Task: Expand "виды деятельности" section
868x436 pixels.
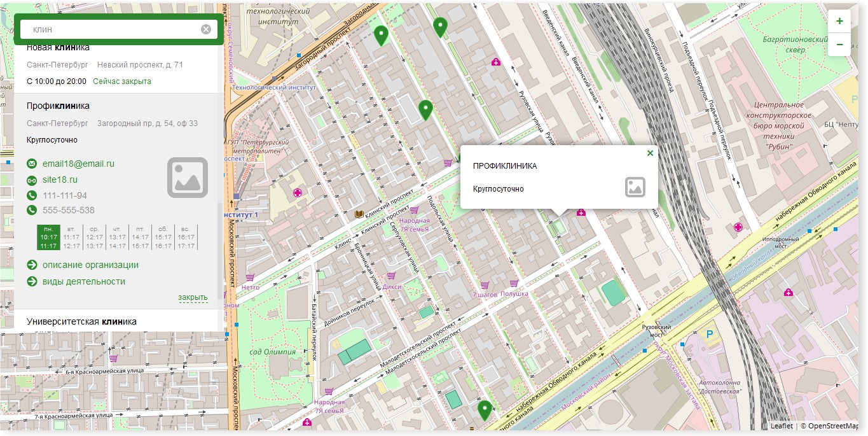Action: pos(84,281)
